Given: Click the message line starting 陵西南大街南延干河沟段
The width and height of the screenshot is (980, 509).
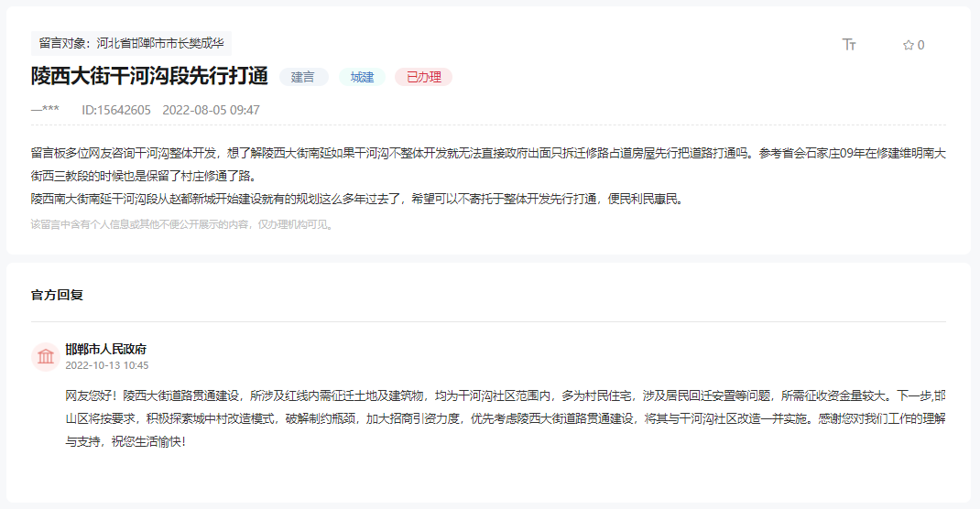Looking at the screenshot, I should pos(359,200).
